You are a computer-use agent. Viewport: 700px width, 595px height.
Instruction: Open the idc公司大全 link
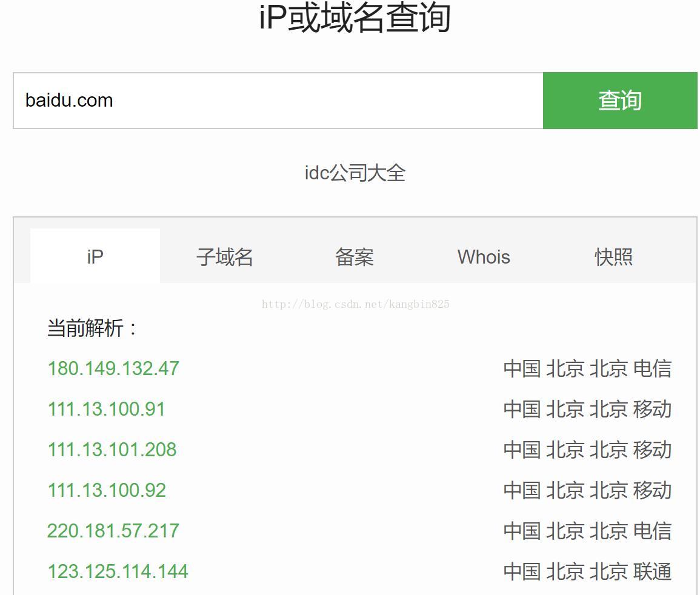[355, 173]
